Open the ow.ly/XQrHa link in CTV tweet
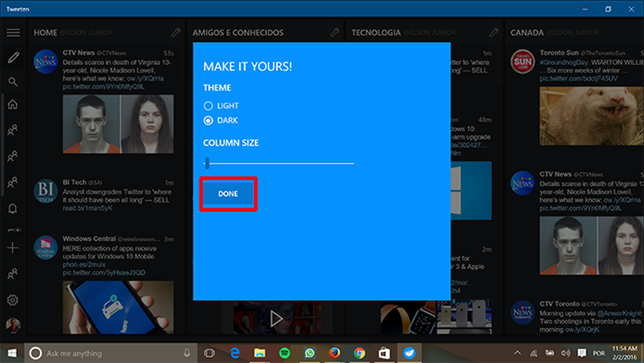This screenshot has width=644, height=363. pyautogui.click(x=145, y=79)
